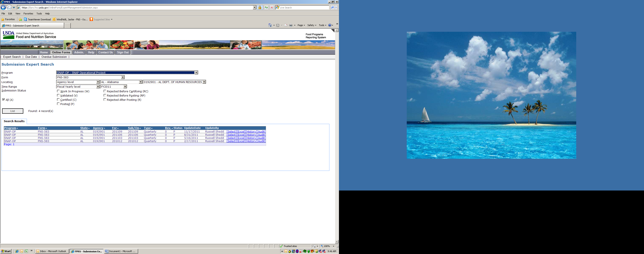Open the Online Forms navigation tab
The image size is (644, 254).
(x=61, y=52)
